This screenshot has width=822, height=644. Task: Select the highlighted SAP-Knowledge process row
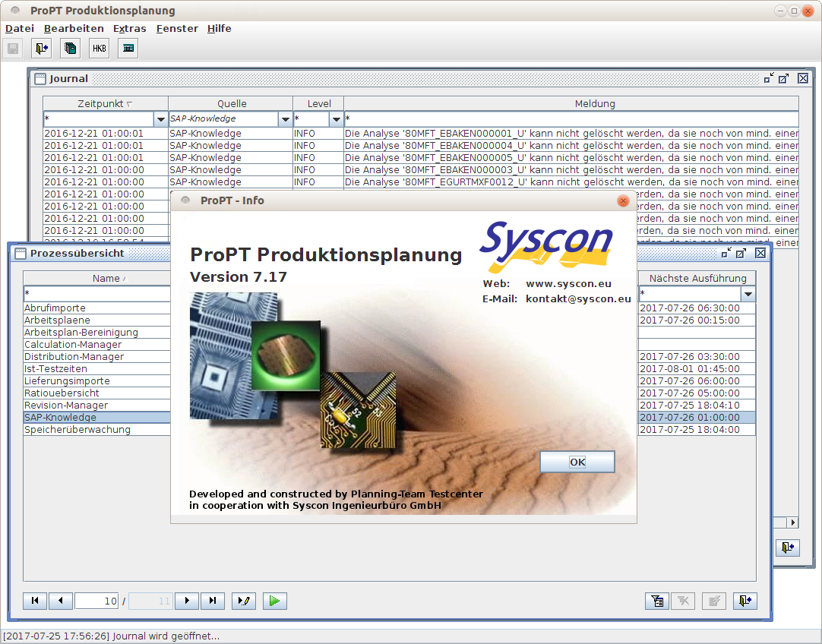[97, 417]
